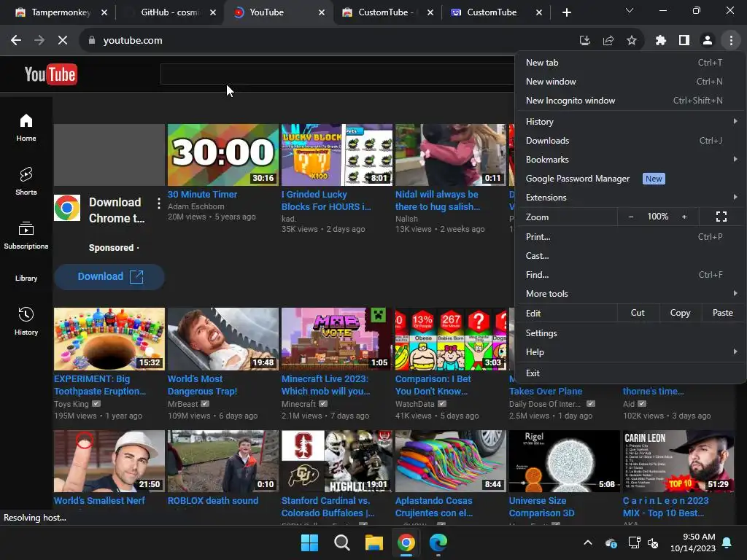Show hidden tray icons chevron
Screen dimensions: 747x560
tap(588, 542)
